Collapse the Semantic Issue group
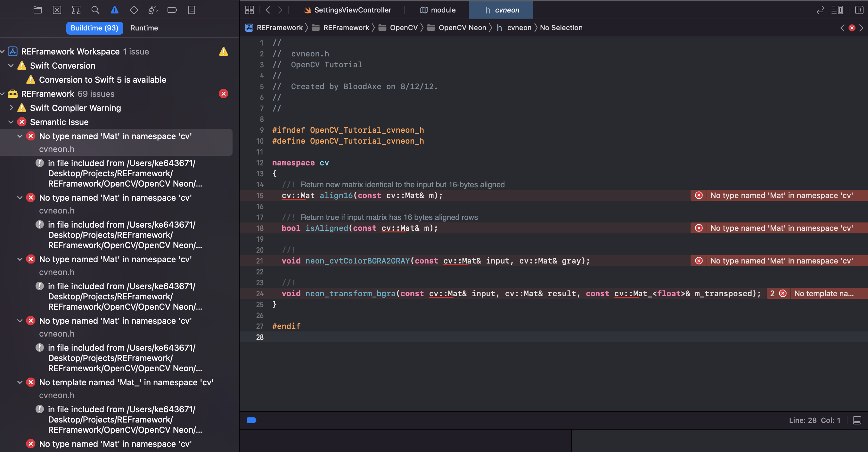The height and width of the screenshot is (452, 868). (11, 122)
